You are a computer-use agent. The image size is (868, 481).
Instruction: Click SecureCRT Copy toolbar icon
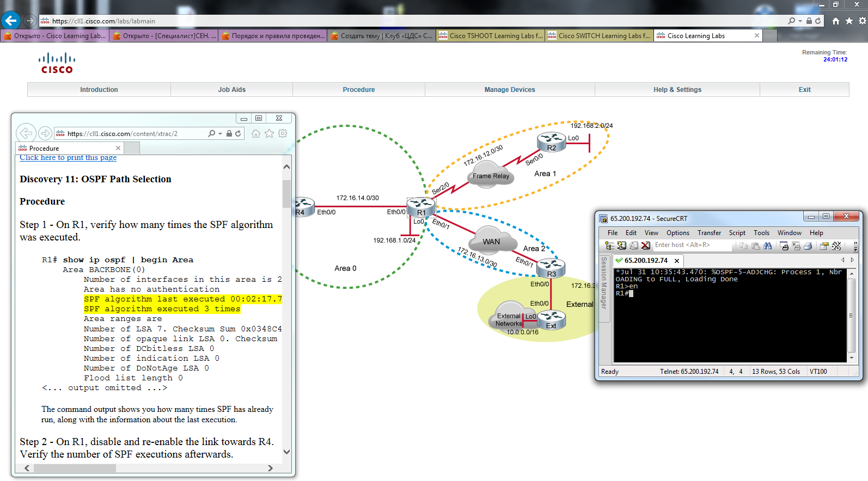[743, 246]
